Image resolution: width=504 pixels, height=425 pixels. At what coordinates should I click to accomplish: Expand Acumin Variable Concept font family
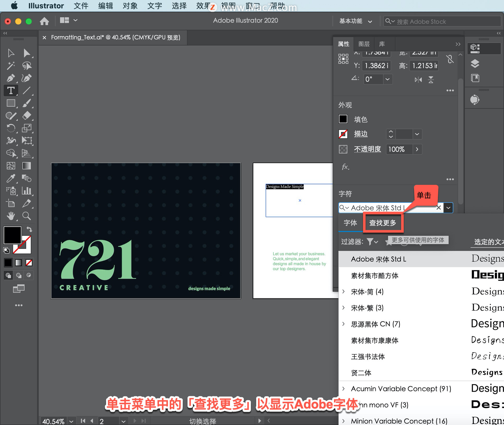pyautogui.click(x=343, y=388)
